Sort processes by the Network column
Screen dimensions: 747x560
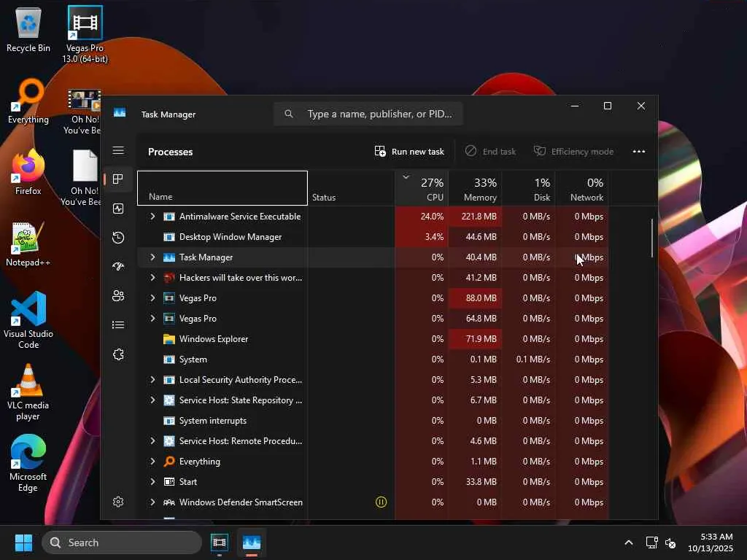[x=581, y=188]
